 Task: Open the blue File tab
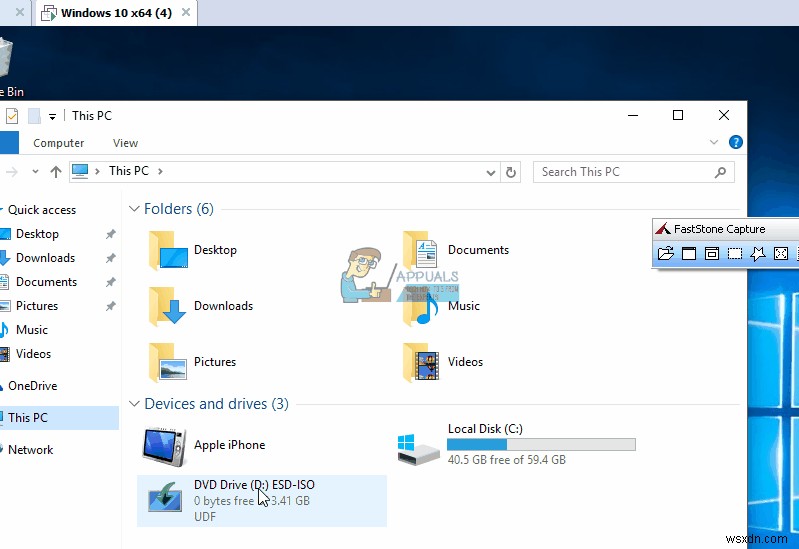click(9, 143)
